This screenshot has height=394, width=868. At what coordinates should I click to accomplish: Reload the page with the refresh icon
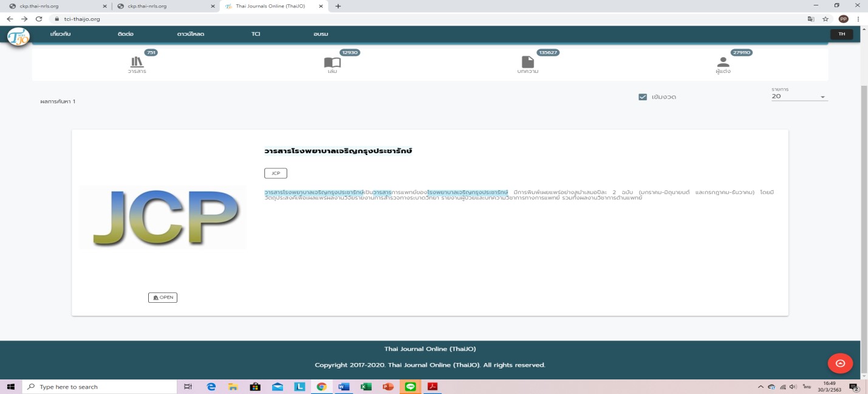39,19
